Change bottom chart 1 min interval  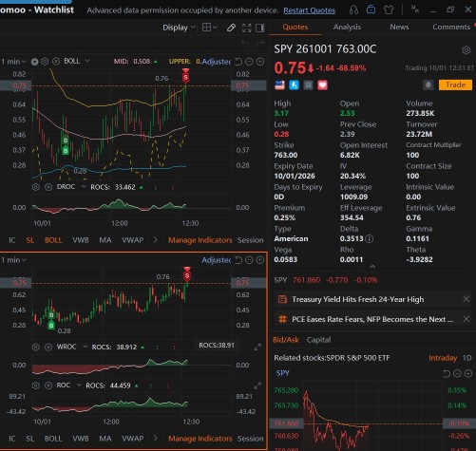tap(13, 260)
